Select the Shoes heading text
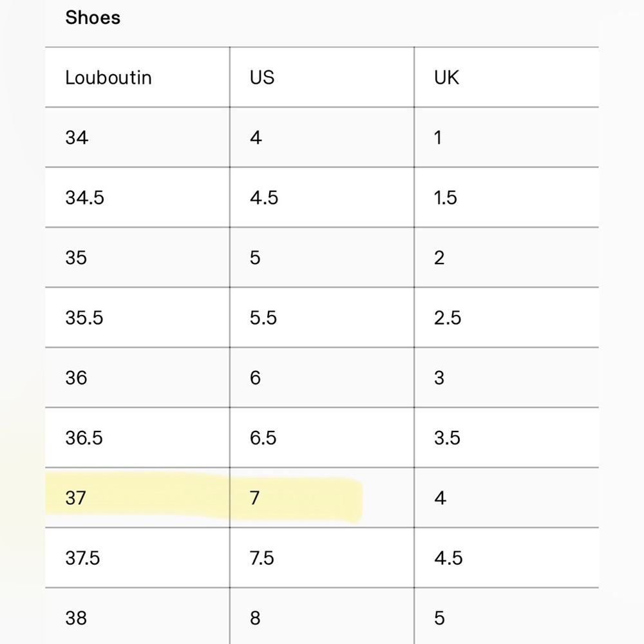The height and width of the screenshot is (644, 644). pyautogui.click(x=93, y=17)
